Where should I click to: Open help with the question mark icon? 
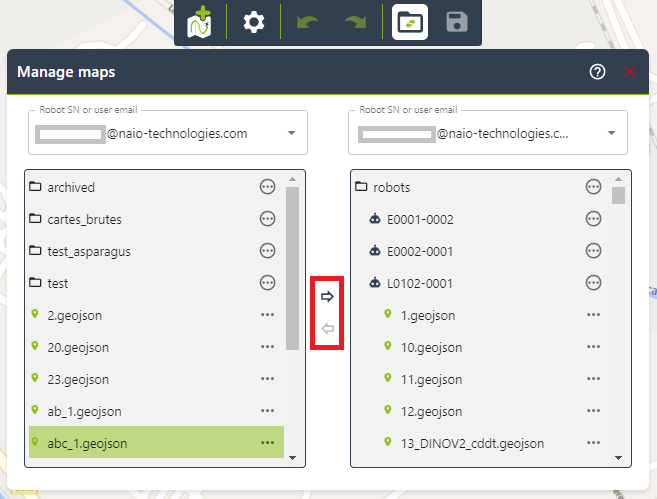598,72
